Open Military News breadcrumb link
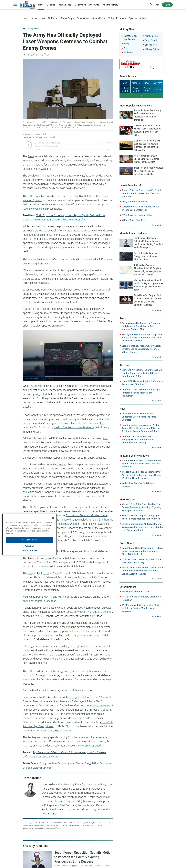 point(33,29)
